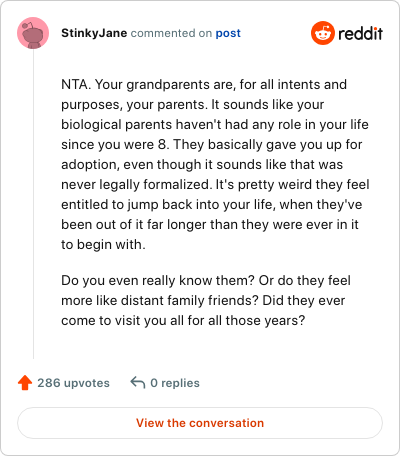This screenshot has width=400, height=456.
Task: Click the line "entitled to jump back into your life"
Action: (211, 205)
